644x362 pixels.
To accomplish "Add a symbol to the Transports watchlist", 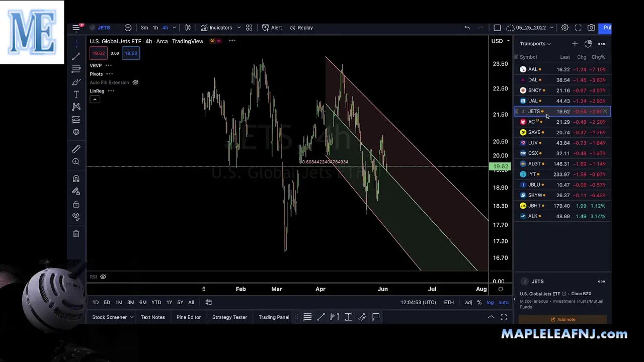I will pos(575,44).
